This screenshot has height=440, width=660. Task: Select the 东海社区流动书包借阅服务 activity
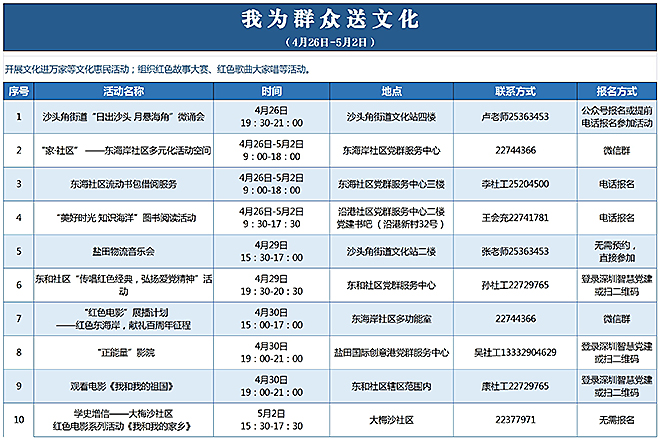pyautogui.click(x=124, y=184)
